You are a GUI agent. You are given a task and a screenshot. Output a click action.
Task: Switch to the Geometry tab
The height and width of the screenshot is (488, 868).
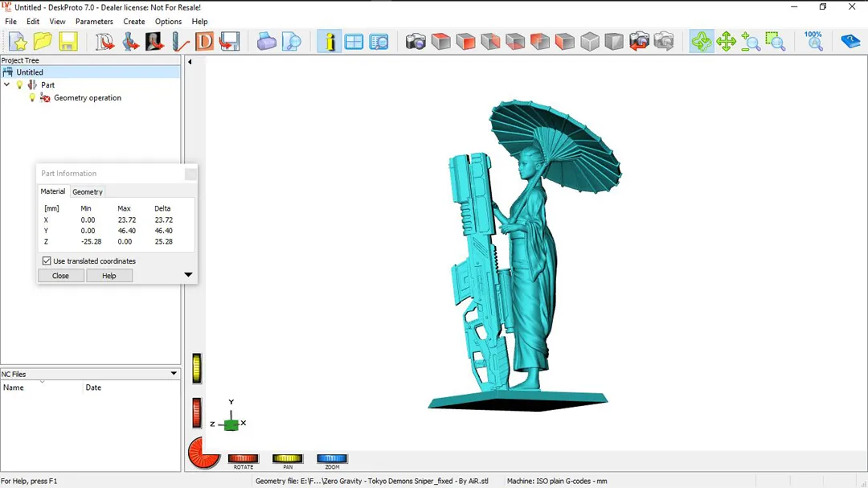tap(88, 191)
